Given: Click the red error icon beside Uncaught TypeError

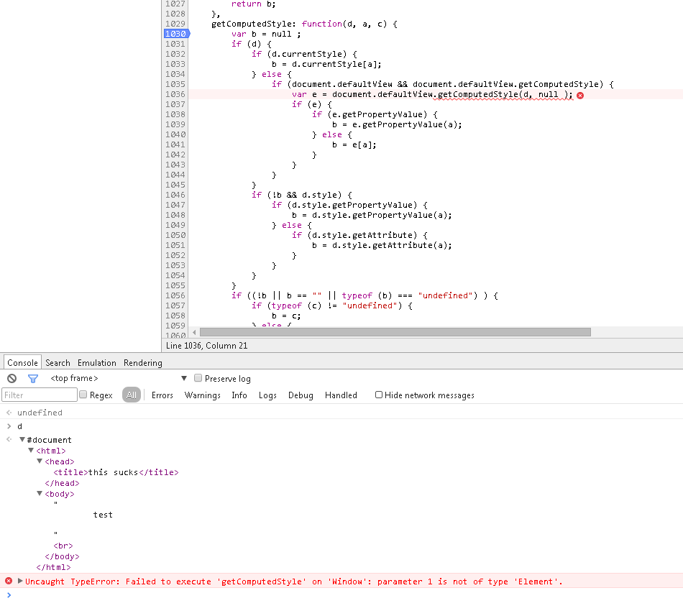Looking at the screenshot, I should pos(9,581).
